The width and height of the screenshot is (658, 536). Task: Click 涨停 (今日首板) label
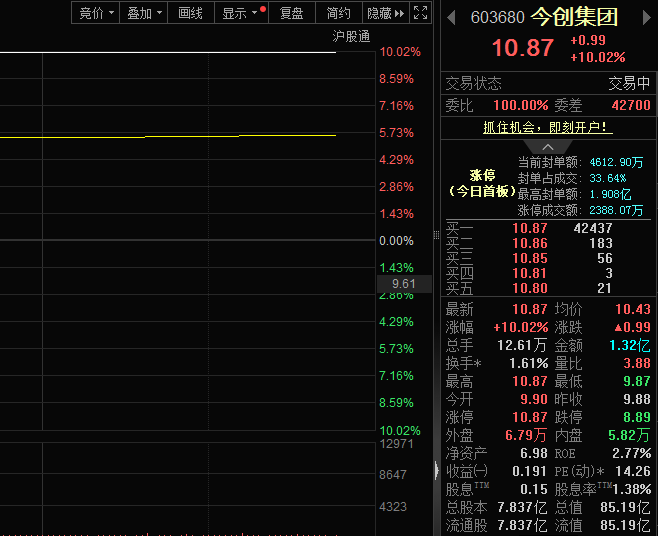pos(482,183)
